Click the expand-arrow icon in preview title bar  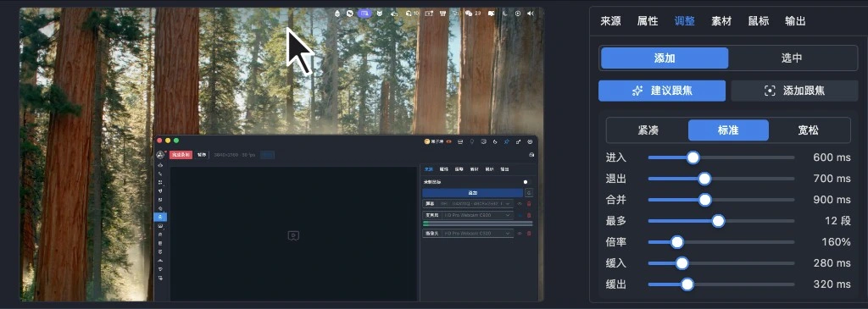click(x=518, y=141)
